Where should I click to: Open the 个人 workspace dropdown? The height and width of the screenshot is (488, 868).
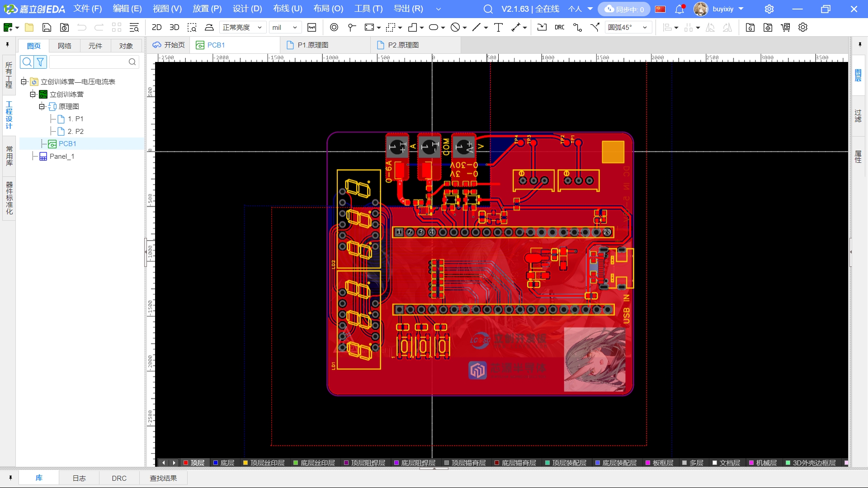(580, 9)
